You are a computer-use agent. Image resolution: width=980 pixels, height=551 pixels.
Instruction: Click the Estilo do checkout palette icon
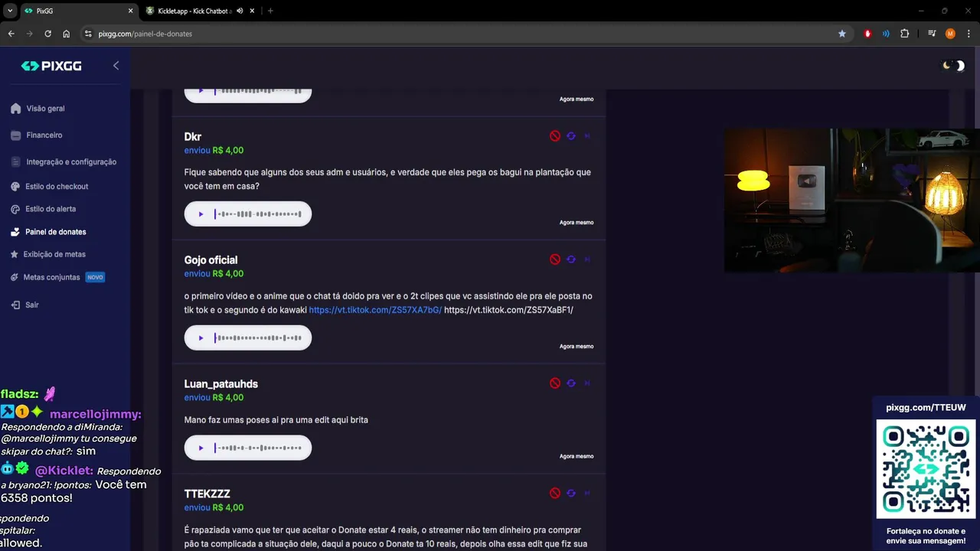coord(15,187)
